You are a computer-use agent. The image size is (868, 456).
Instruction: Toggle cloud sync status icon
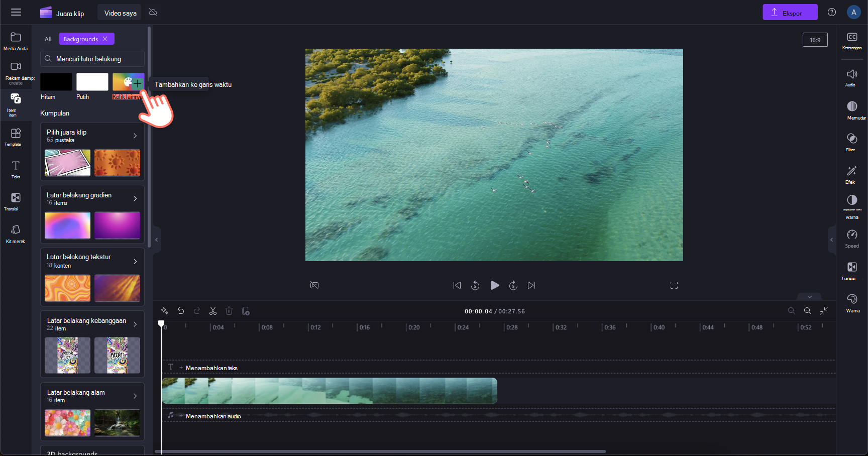pyautogui.click(x=153, y=13)
